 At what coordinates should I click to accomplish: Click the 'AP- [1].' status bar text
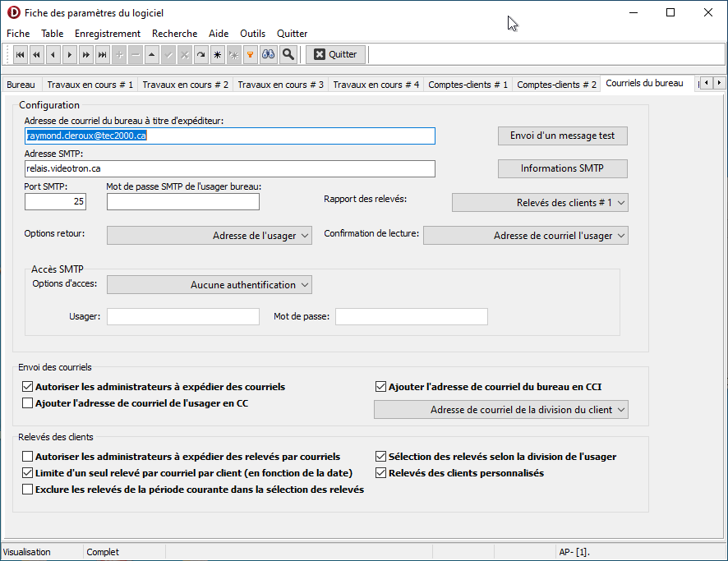click(574, 552)
